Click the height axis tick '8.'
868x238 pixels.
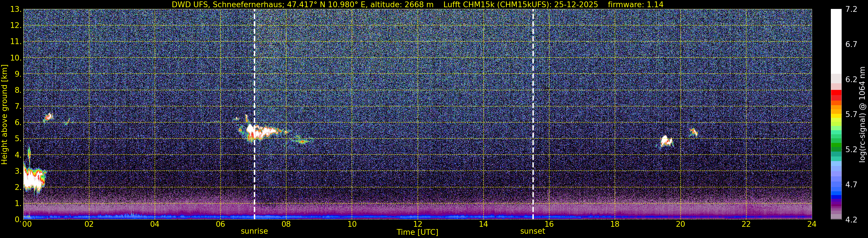tap(18, 90)
